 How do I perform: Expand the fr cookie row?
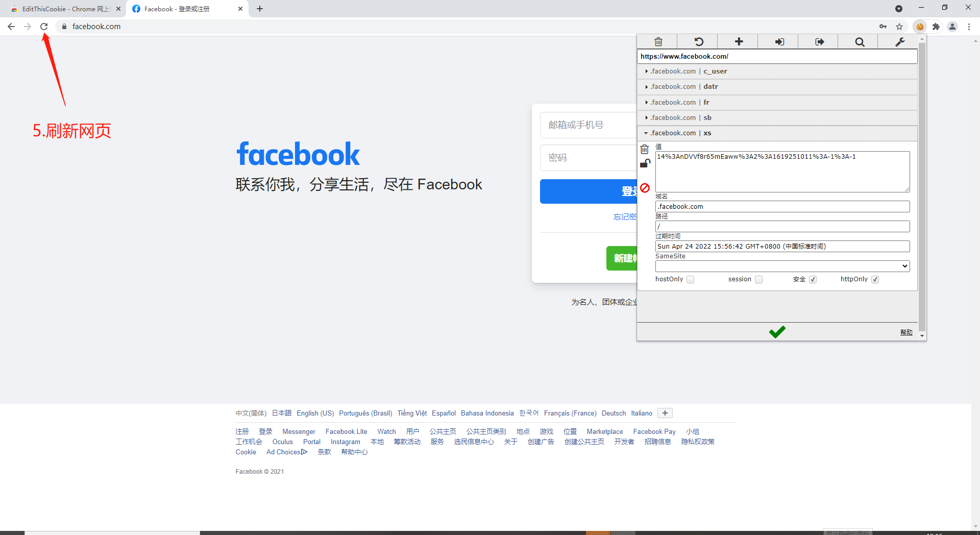tap(777, 103)
